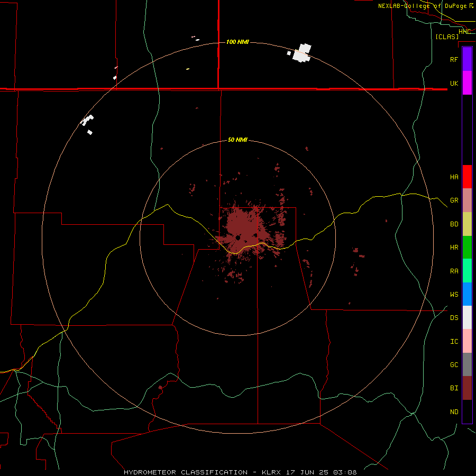Pick the dark green HR legend swatch
Screen dimensions: 476x476
pos(467,248)
